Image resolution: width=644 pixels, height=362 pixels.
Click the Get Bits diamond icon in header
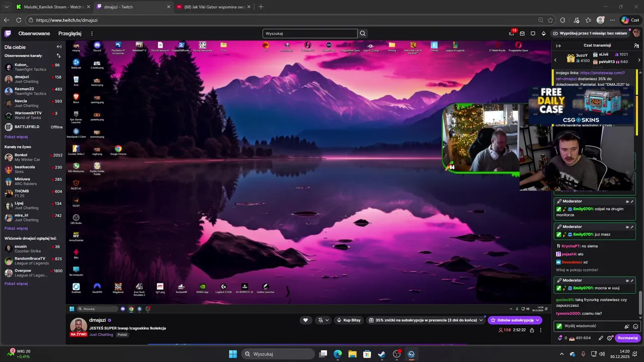point(543,34)
